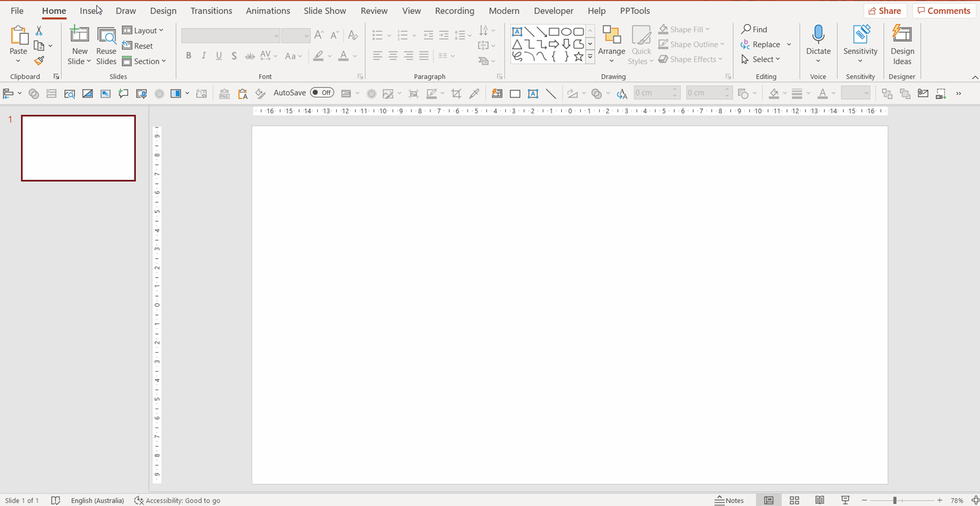980x506 pixels.
Task: Switch to Reading View in status bar
Action: click(820, 500)
